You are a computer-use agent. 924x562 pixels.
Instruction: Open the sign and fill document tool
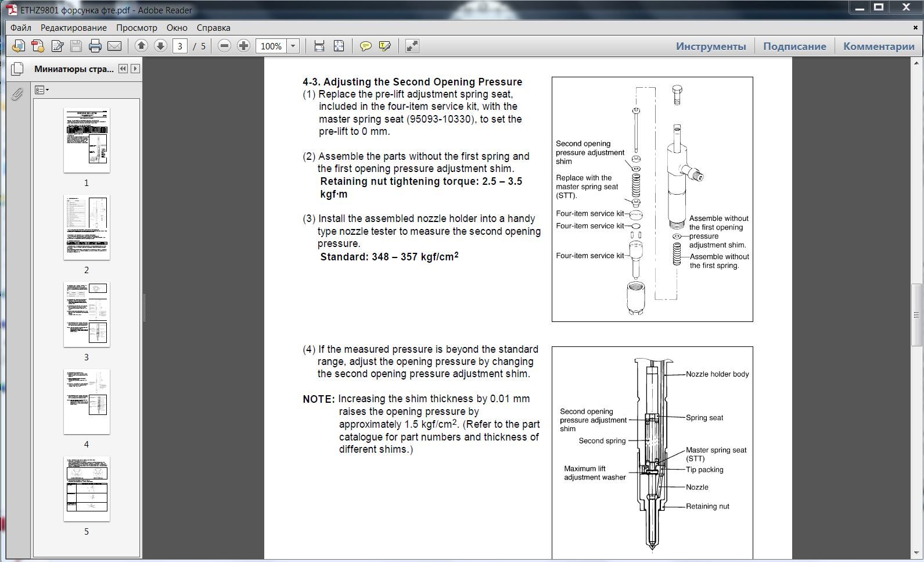(57, 46)
